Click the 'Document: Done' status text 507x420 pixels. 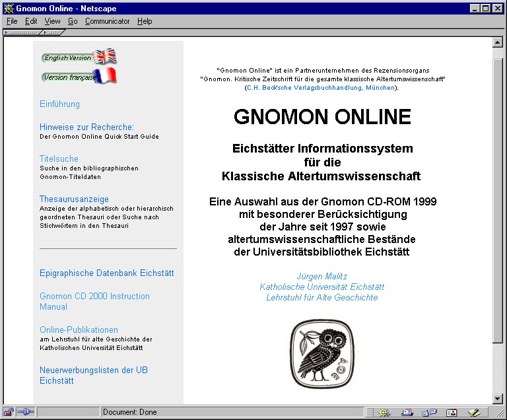point(129,412)
